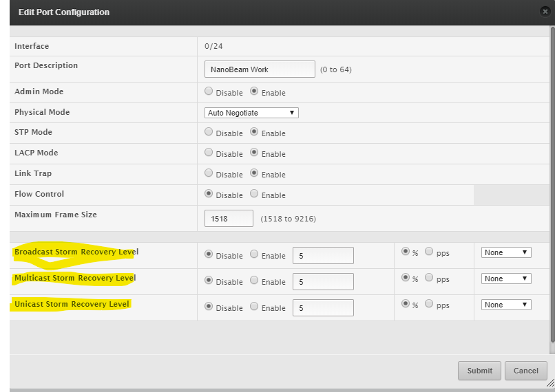Close the Edit Port Configuration dialog
Screen dimensions: 555x392
545,12
